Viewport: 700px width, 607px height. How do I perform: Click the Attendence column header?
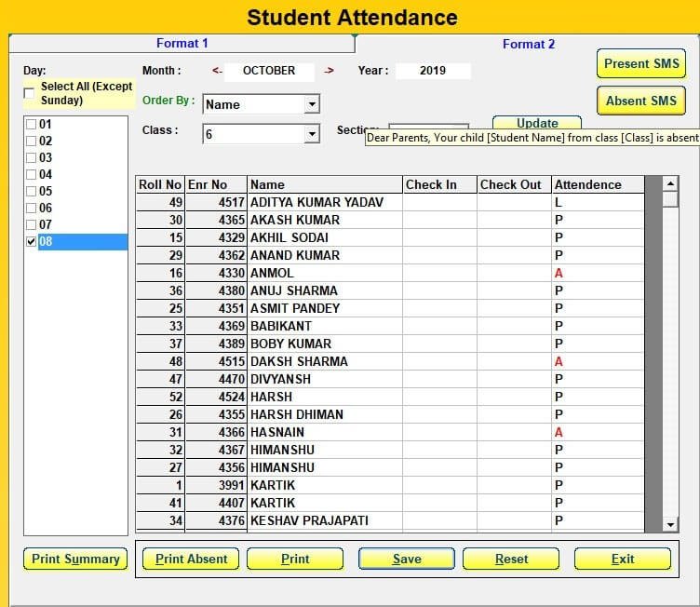(598, 184)
